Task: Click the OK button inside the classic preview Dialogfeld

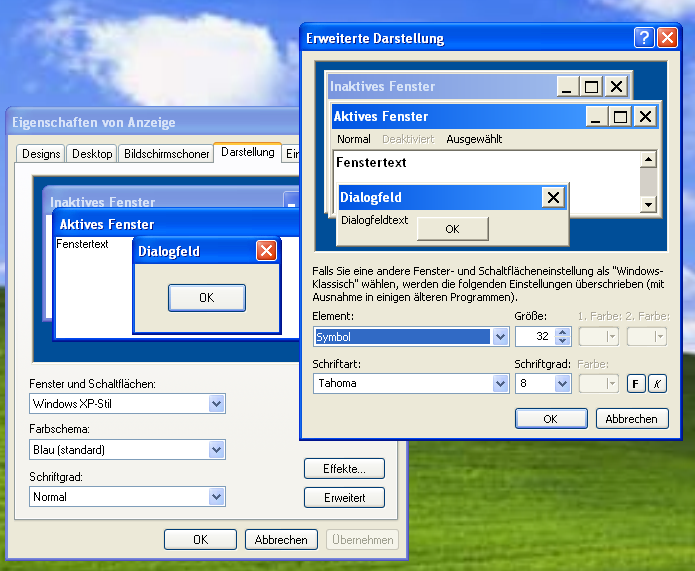Action: pos(453,229)
